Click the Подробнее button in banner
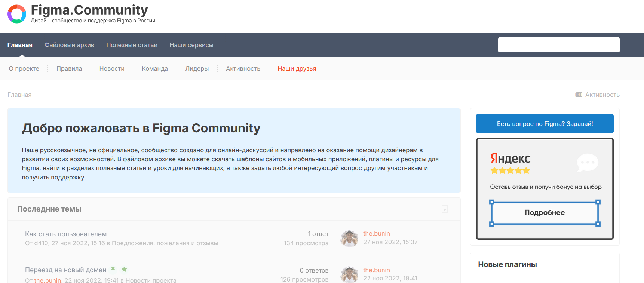This screenshot has height=283, width=644. point(545,213)
